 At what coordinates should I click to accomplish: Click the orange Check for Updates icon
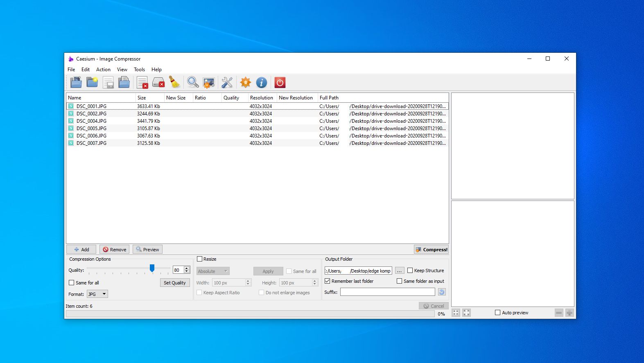pyautogui.click(x=246, y=82)
